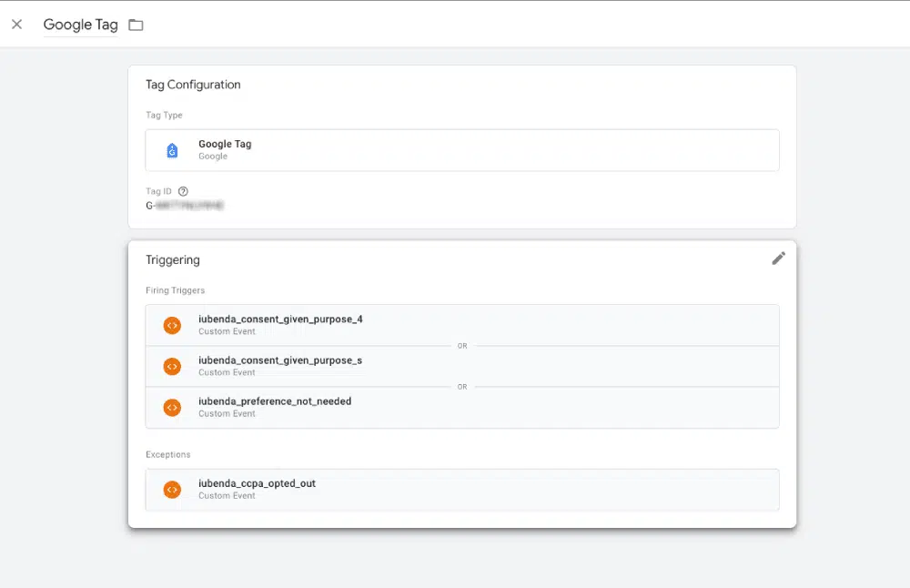The height and width of the screenshot is (588, 910).
Task: Edit the Google Tag name field
Action: tap(81, 25)
